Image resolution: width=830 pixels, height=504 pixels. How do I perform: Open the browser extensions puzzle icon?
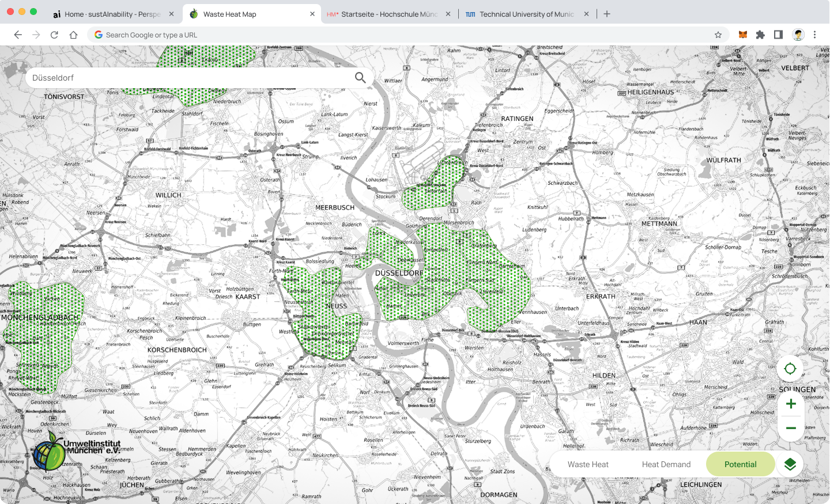(760, 35)
